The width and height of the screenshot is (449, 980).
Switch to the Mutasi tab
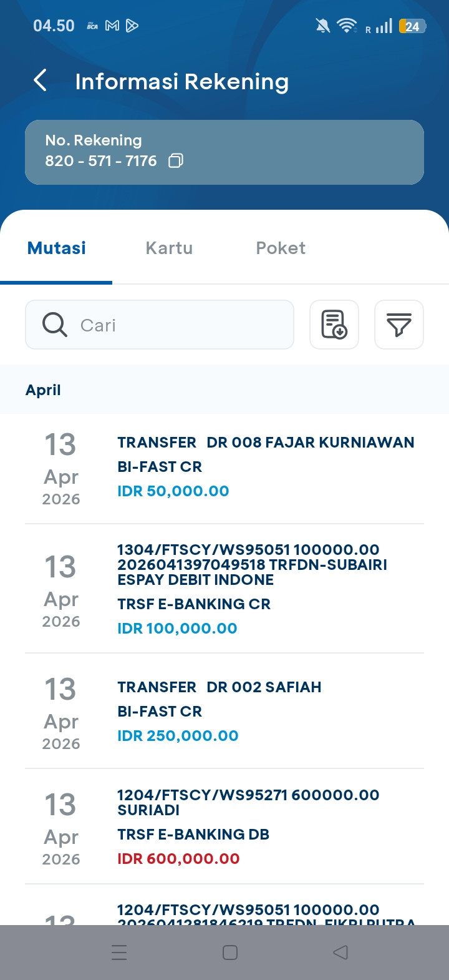[x=57, y=248]
